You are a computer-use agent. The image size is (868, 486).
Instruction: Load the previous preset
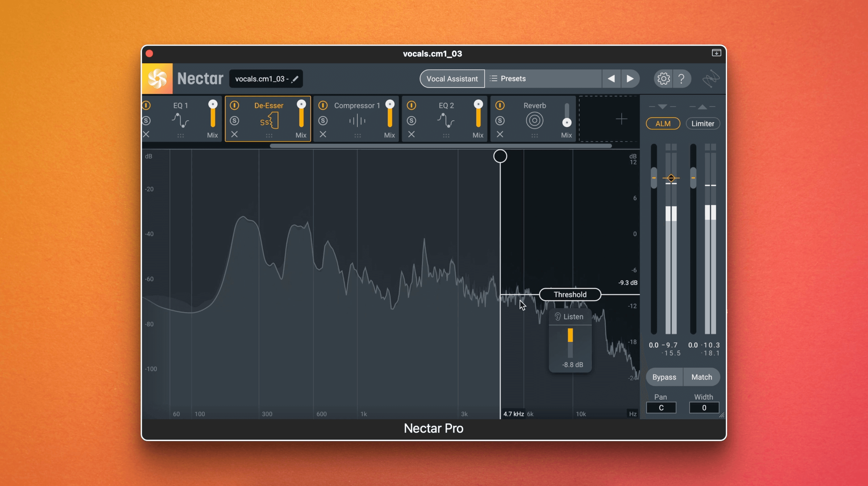click(x=611, y=79)
